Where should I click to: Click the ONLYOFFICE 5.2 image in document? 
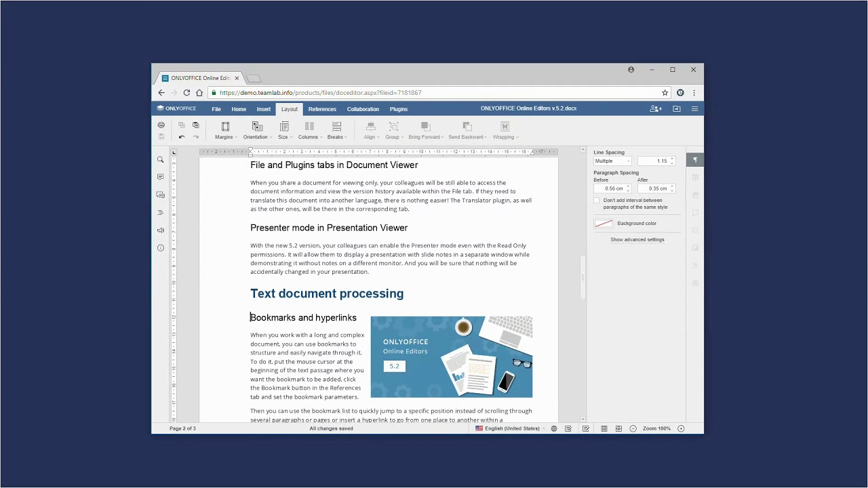click(x=452, y=357)
